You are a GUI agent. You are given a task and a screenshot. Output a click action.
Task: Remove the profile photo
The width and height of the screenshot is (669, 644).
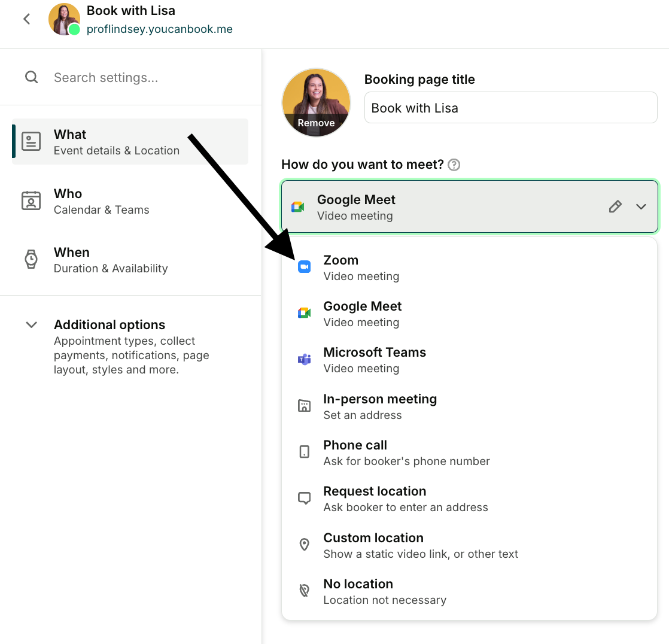point(316,123)
